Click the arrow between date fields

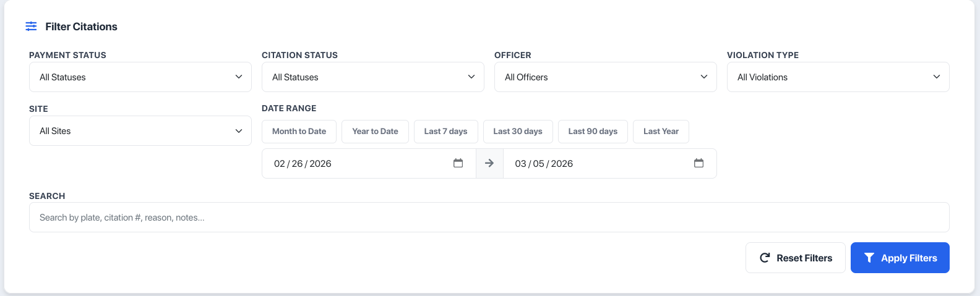(x=489, y=163)
